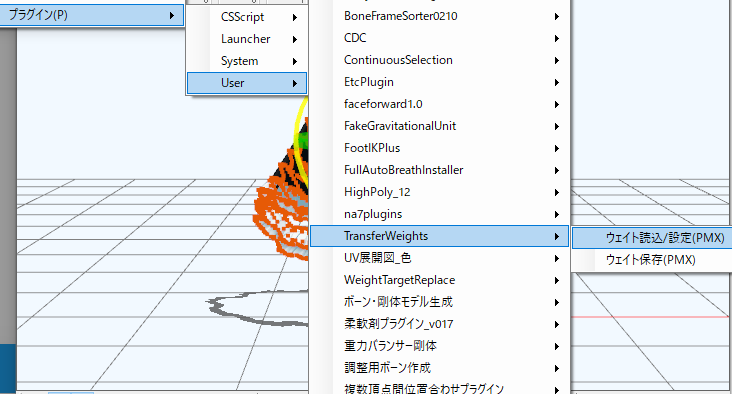Open WeightTargetReplace plugin entry
The height and width of the screenshot is (394, 732).
(439, 280)
